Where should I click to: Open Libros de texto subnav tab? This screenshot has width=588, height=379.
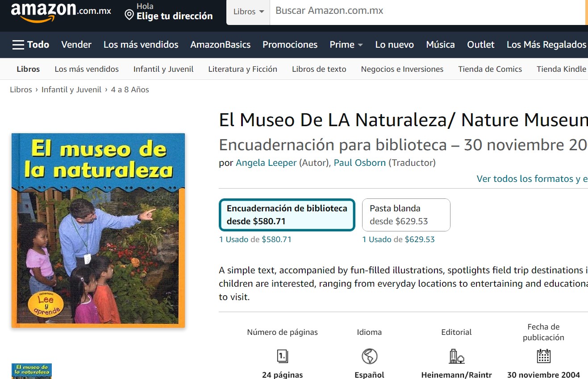319,69
